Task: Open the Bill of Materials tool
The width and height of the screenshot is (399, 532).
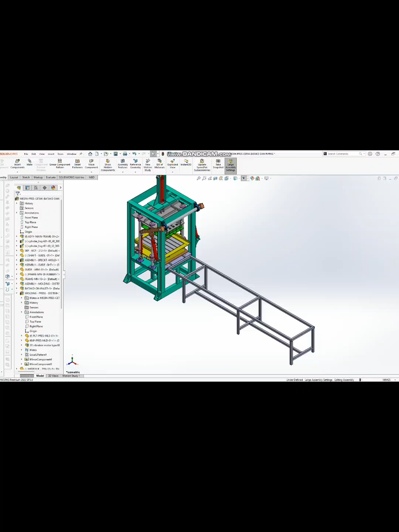Action: (x=160, y=164)
